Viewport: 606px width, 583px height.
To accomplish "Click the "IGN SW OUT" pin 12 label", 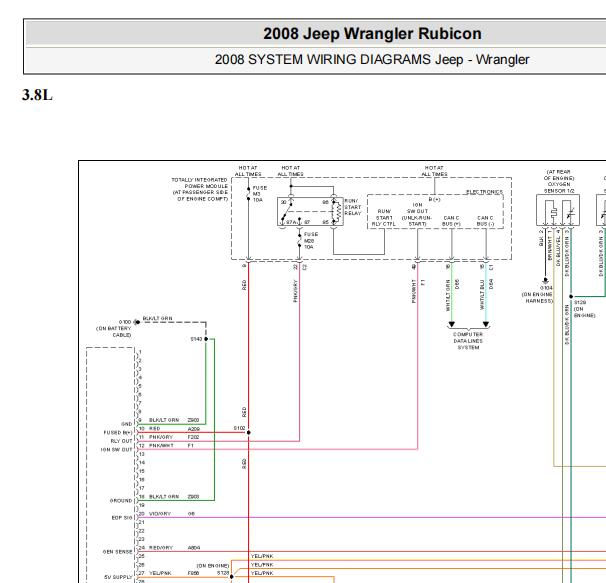I will pyautogui.click(x=116, y=450).
